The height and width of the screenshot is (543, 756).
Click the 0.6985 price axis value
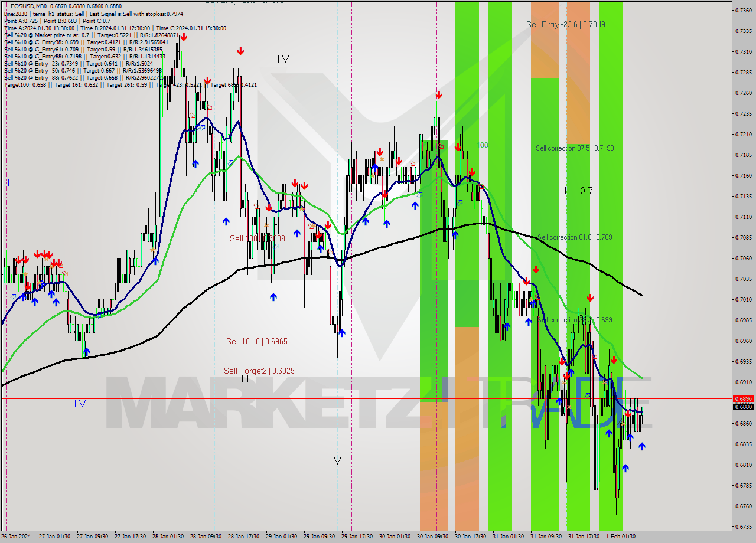click(743, 320)
